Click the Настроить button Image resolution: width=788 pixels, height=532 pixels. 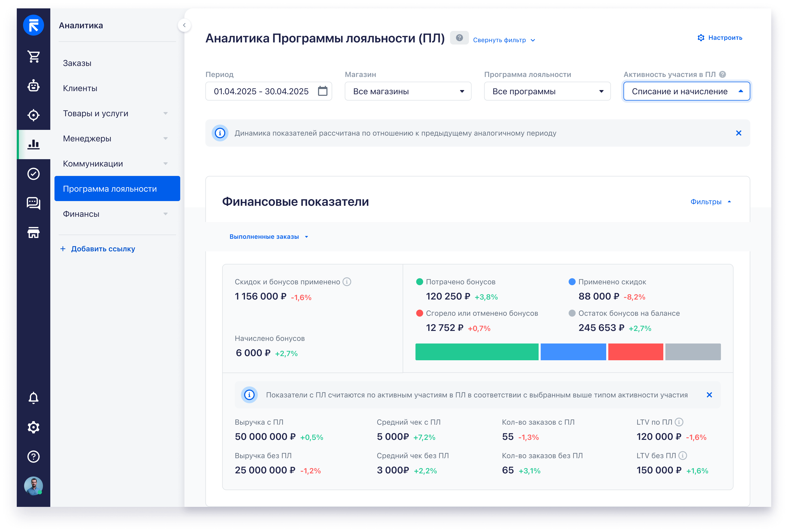pyautogui.click(x=720, y=38)
